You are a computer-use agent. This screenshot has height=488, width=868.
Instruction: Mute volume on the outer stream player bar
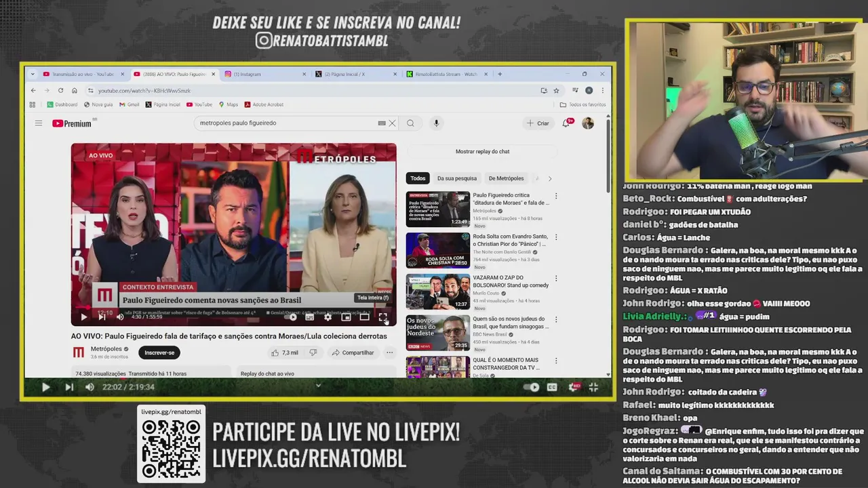coord(90,387)
